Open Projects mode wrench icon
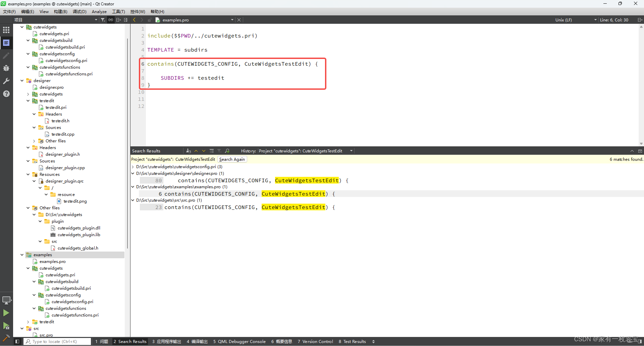 (6, 81)
